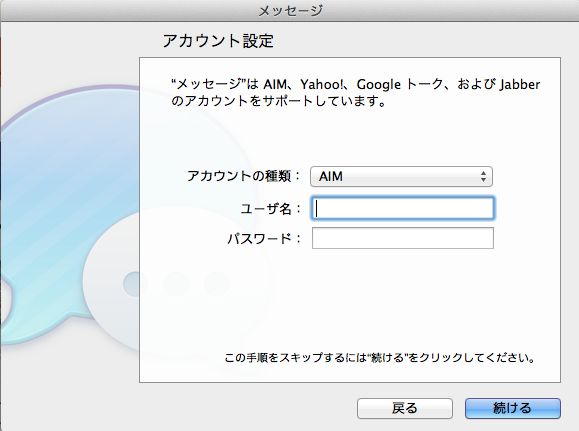Click the middle dot in white bubble

tap(176, 284)
